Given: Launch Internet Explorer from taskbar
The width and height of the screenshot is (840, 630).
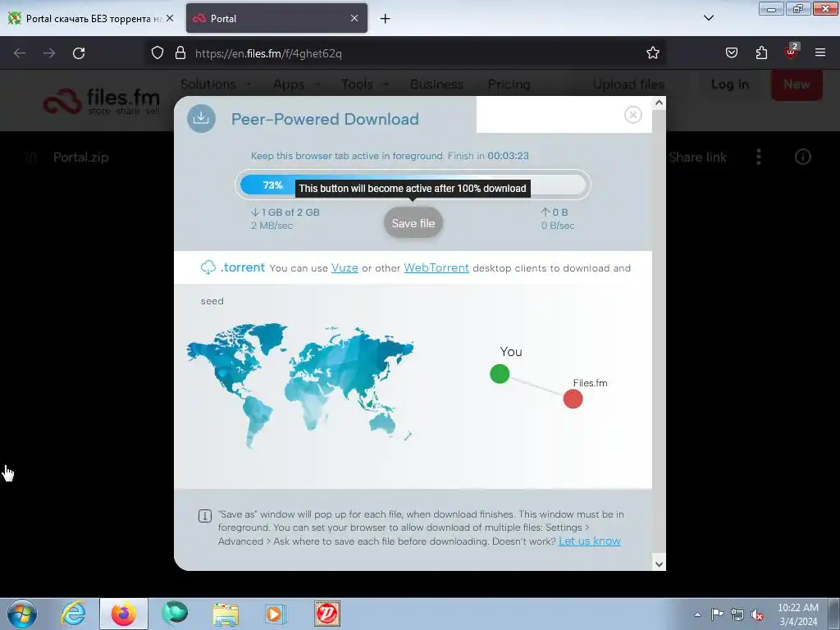Looking at the screenshot, I should coord(73,614).
